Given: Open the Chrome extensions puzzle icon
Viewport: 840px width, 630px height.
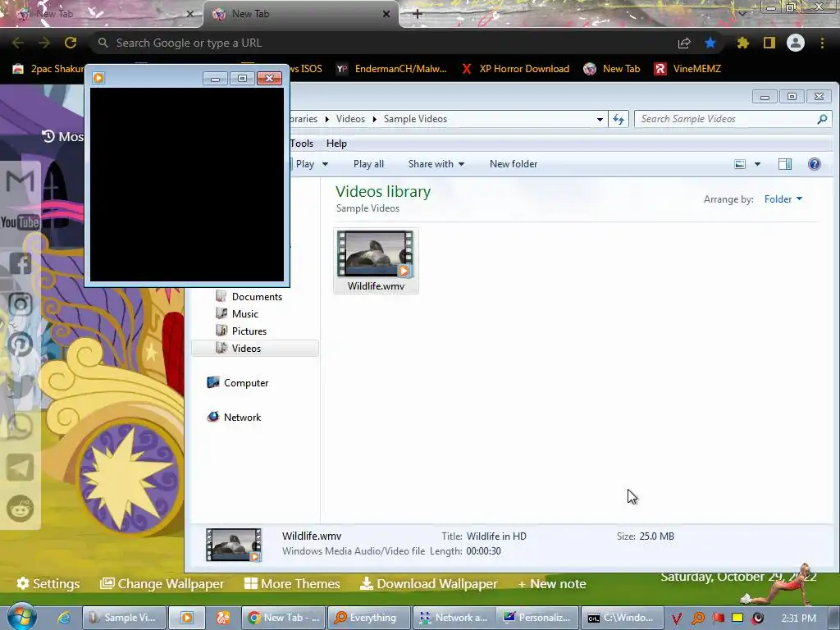Looking at the screenshot, I should pos(742,43).
